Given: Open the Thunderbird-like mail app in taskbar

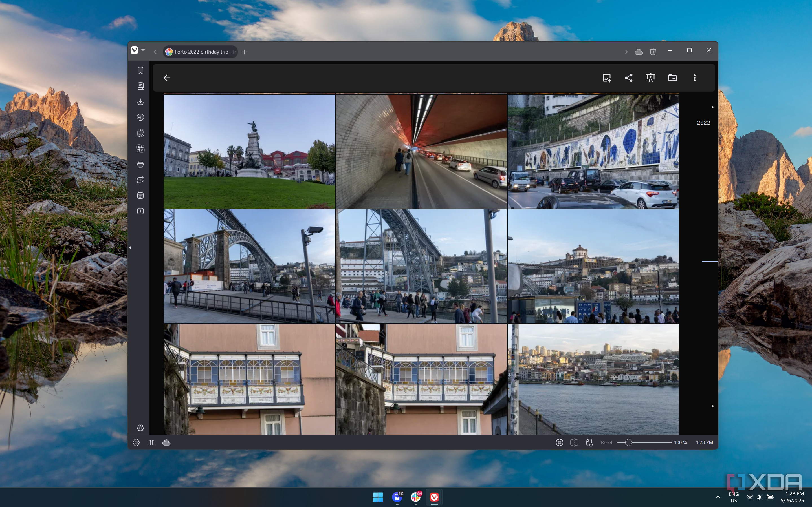Looking at the screenshot, I should (397, 497).
